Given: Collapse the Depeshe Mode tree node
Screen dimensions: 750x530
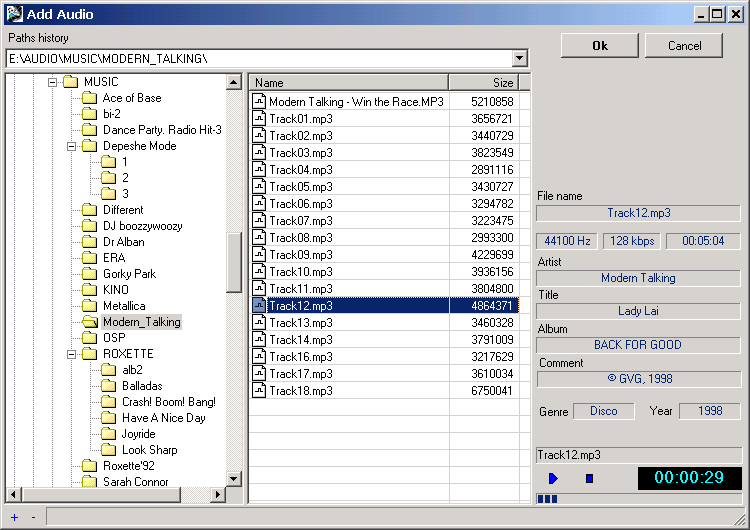Looking at the screenshot, I should (x=72, y=146).
